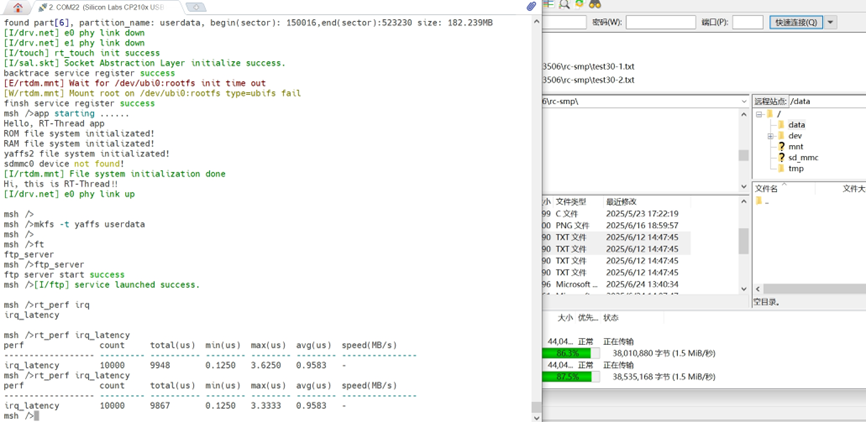The height and width of the screenshot is (422, 866).
Task: Click the 'sdmmc0 device not found!' terminal line
Action: pyautogui.click(x=64, y=163)
